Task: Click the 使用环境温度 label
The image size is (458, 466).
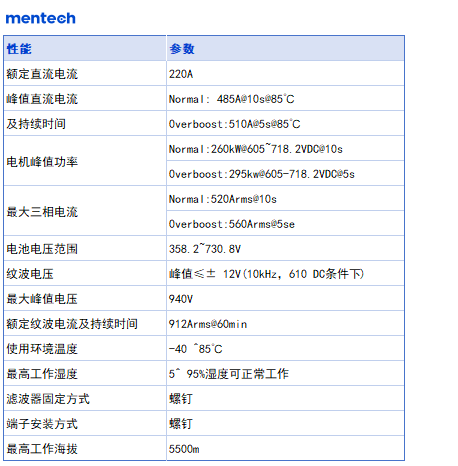Action: point(42,349)
